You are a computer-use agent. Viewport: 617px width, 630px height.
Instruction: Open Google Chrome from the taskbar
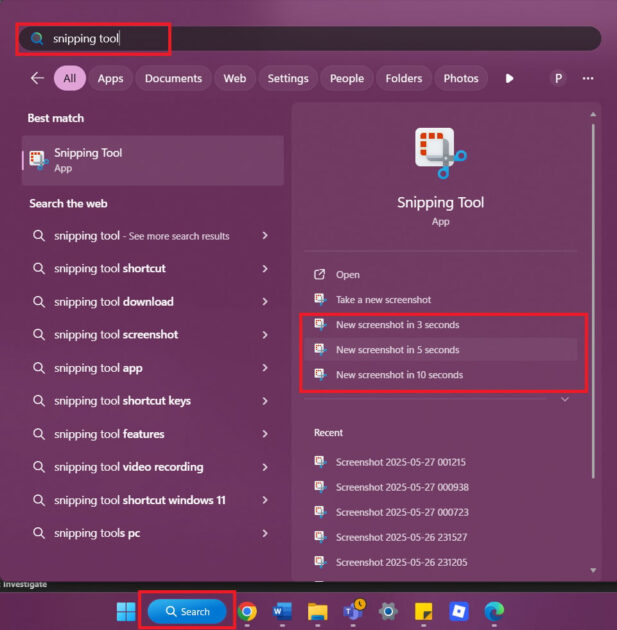[247, 612]
